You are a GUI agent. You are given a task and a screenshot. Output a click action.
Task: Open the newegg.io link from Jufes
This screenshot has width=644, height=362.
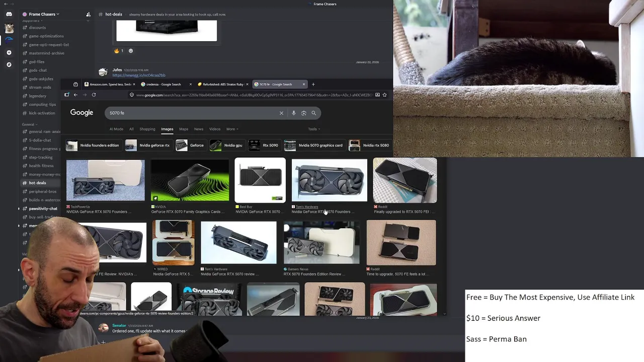tap(139, 75)
